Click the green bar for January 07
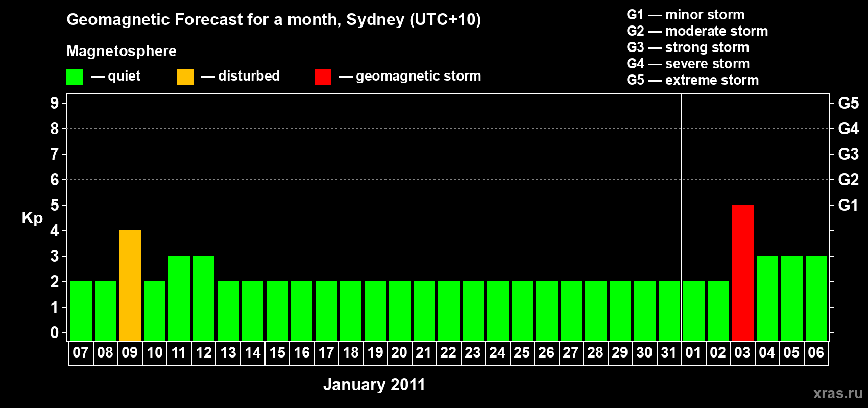 [81, 311]
